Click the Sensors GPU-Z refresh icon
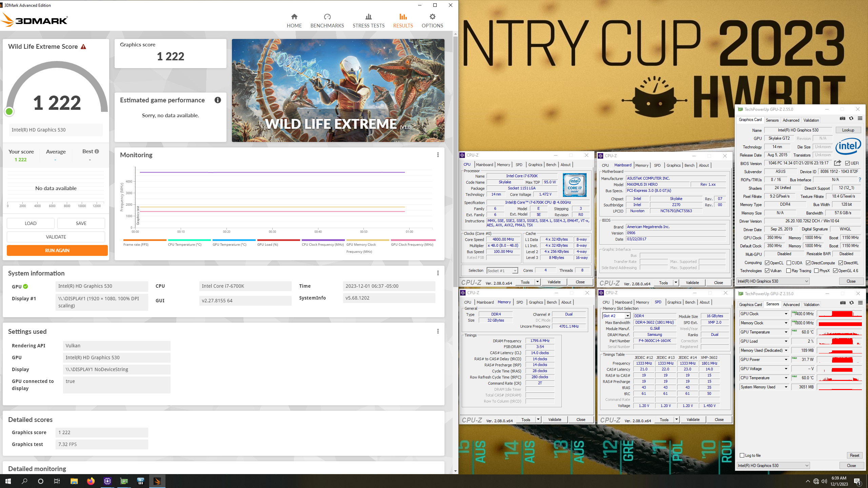The width and height of the screenshot is (868, 488). point(851,303)
